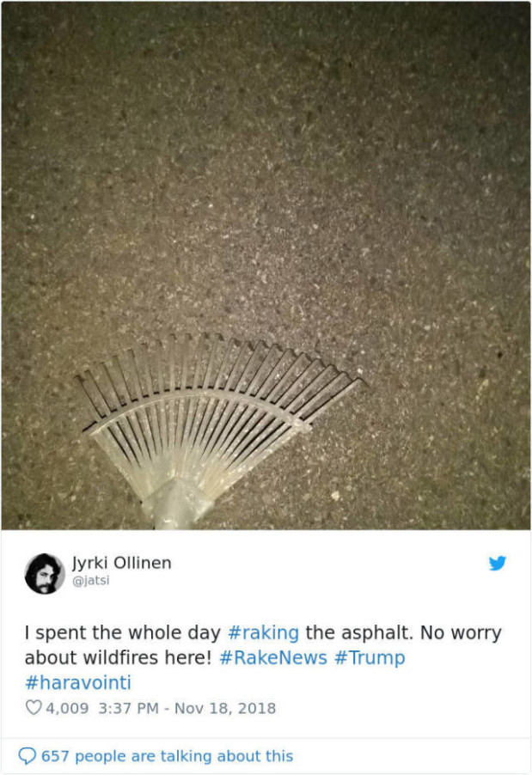This screenshot has width=532, height=775.
Task: Click the 4,009 likes count
Action: [x=67, y=708]
